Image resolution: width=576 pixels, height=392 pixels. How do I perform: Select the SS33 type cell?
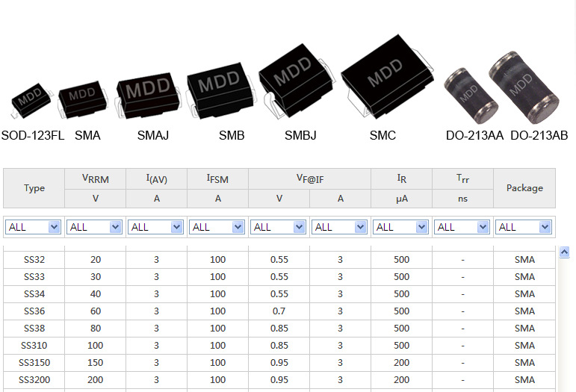click(34, 277)
